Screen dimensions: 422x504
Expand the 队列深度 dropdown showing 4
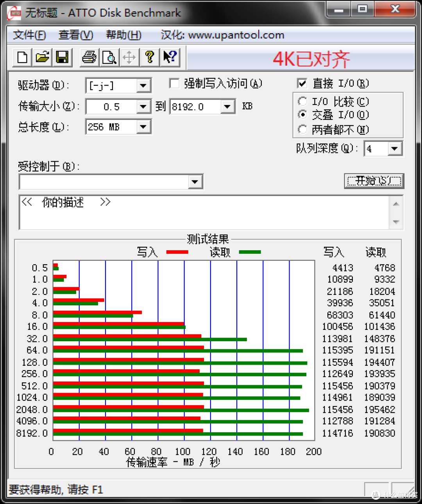[x=394, y=149]
